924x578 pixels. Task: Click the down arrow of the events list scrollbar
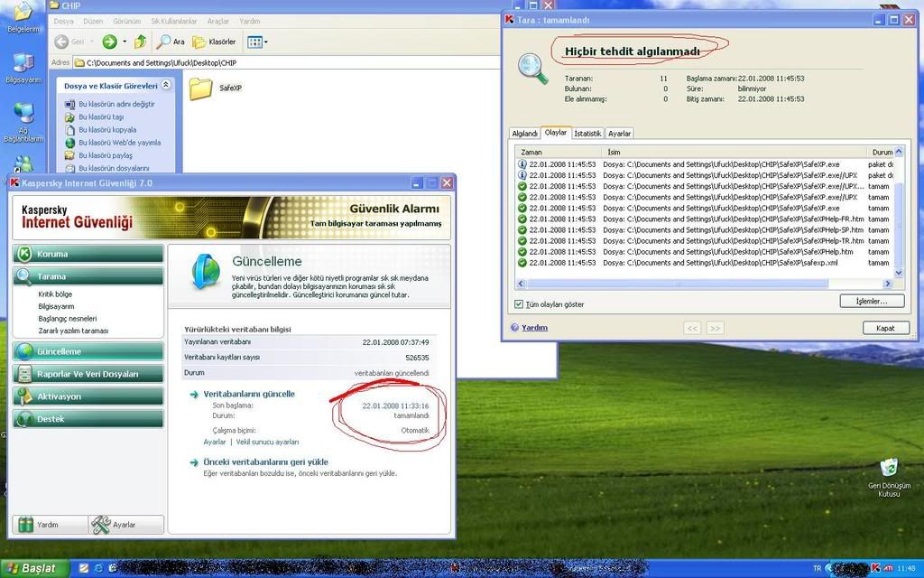pos(899,273)
